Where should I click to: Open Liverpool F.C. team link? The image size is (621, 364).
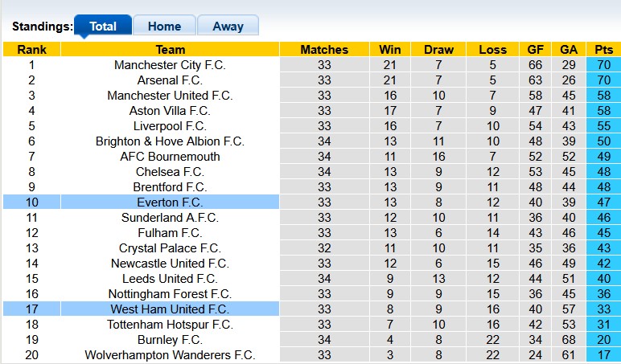point(170,126)
